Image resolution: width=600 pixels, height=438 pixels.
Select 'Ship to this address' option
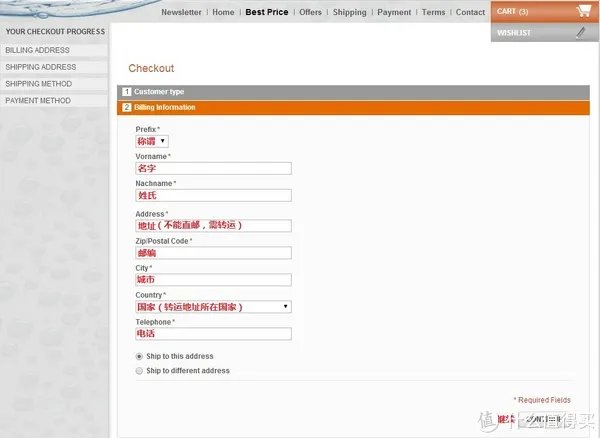coord(139,357)
